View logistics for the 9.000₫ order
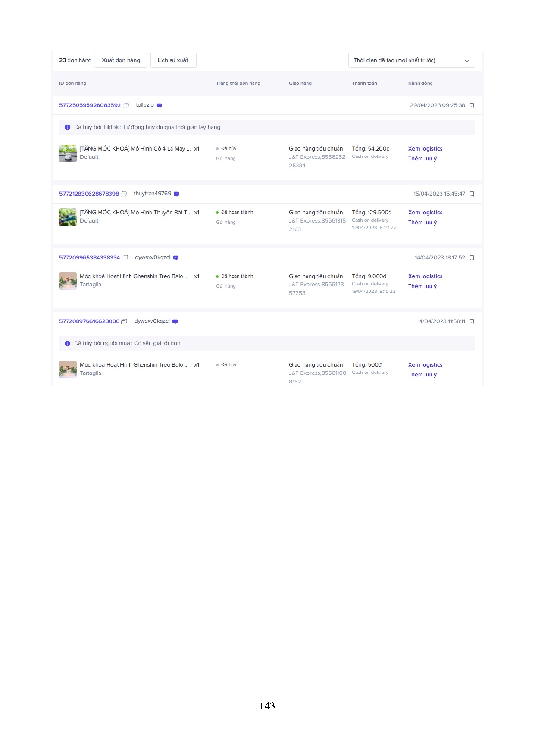Viewport: 535px width, 756px height. click(425, 276)
